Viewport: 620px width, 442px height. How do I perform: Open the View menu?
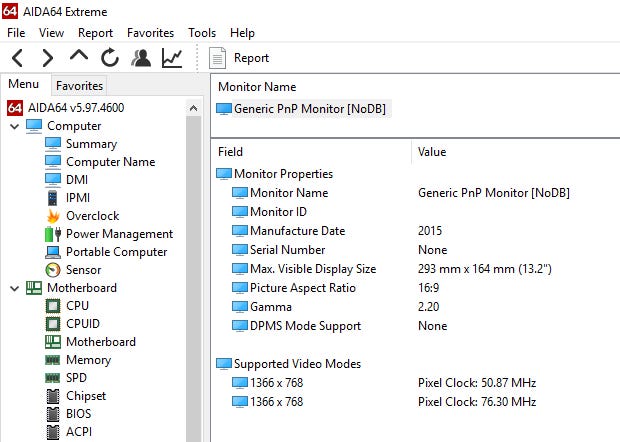click(51, 33)
